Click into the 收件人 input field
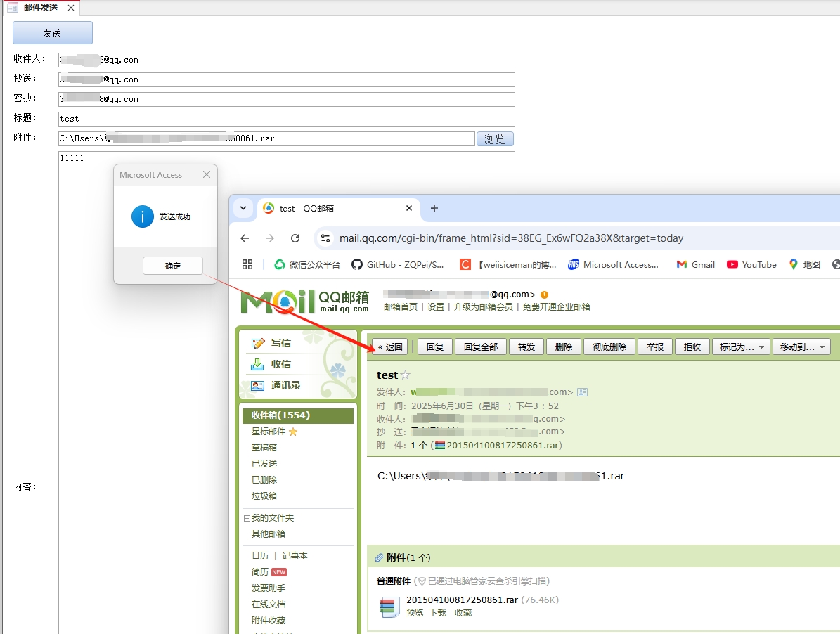840x634 pixels. tap(287, 60)
